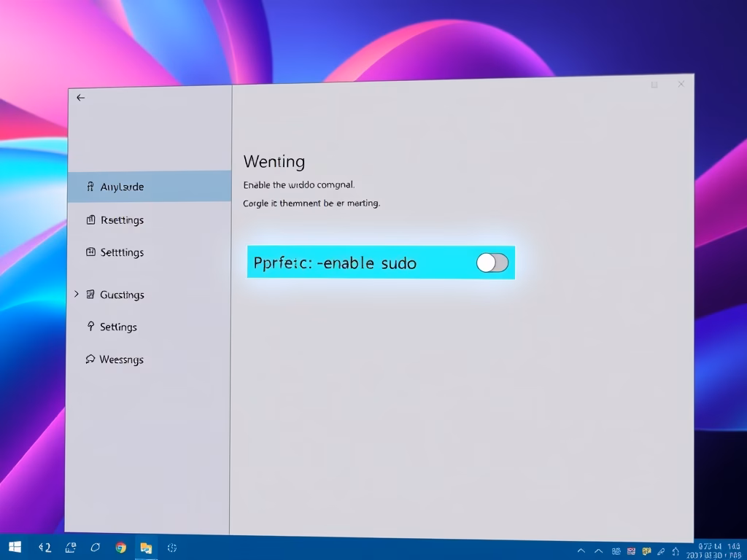Show hidden icons in the system tray

pos(581,551)
